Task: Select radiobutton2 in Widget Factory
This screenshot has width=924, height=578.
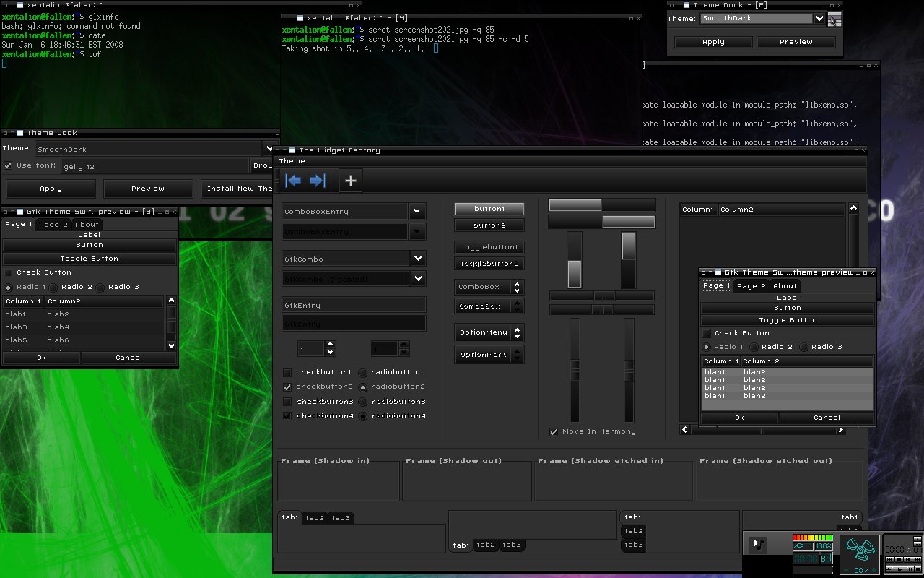Action: pyautogui.click(x=363, y=387)
